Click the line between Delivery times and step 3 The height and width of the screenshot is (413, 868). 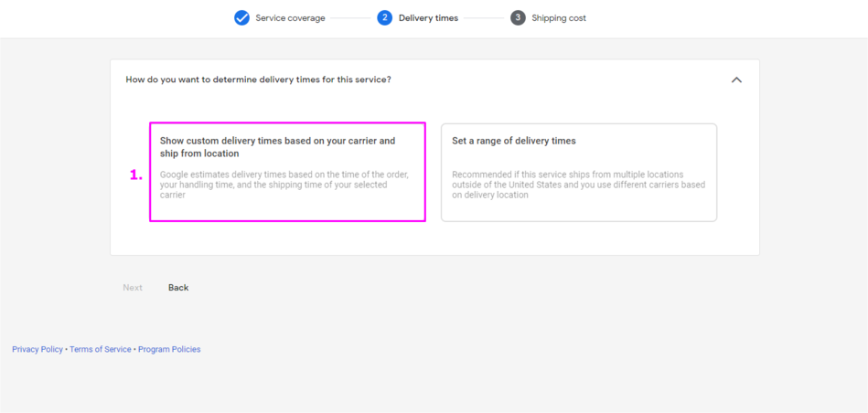pos(483,18)
